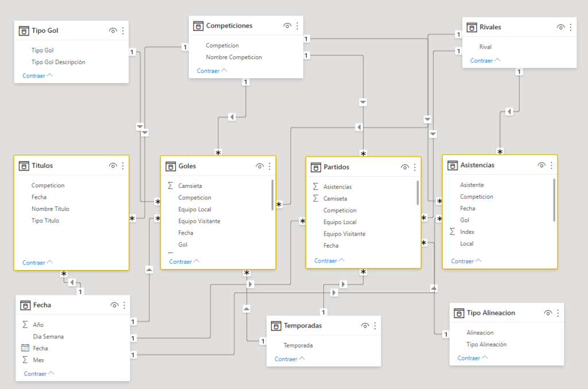Hide the Goles table using eye icon
The width and height of the screenshot is (588, 389).
[x=260, y=166]
